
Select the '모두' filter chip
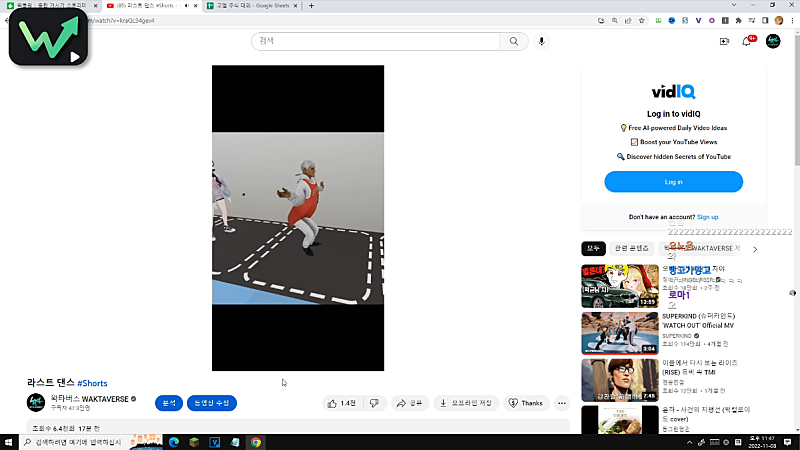tap(593, 248)
